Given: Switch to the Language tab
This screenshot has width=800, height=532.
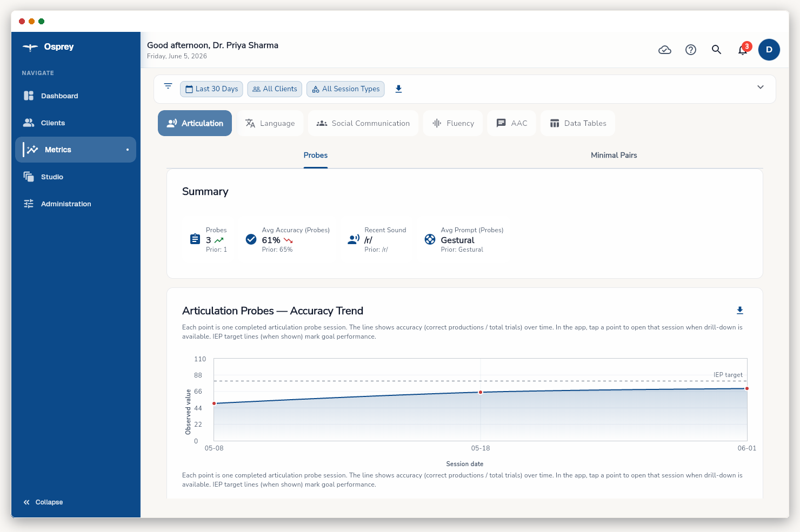Looking at the screenshot, I should 270,123.
